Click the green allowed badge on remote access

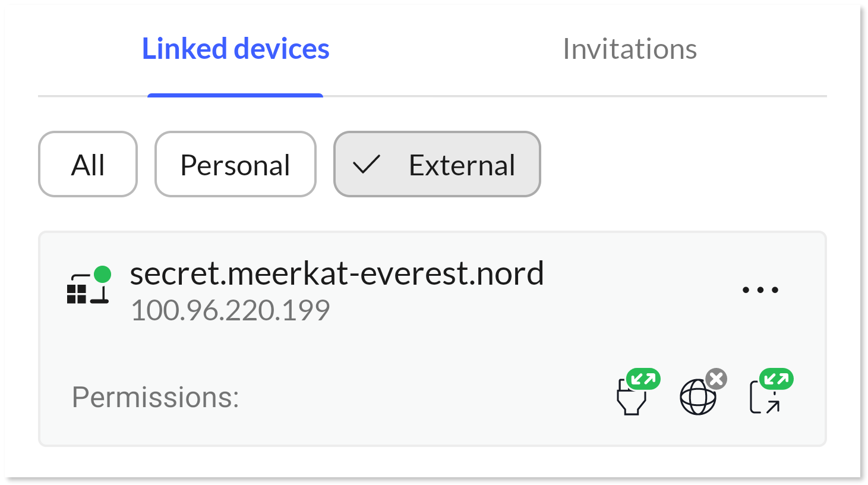644,379
